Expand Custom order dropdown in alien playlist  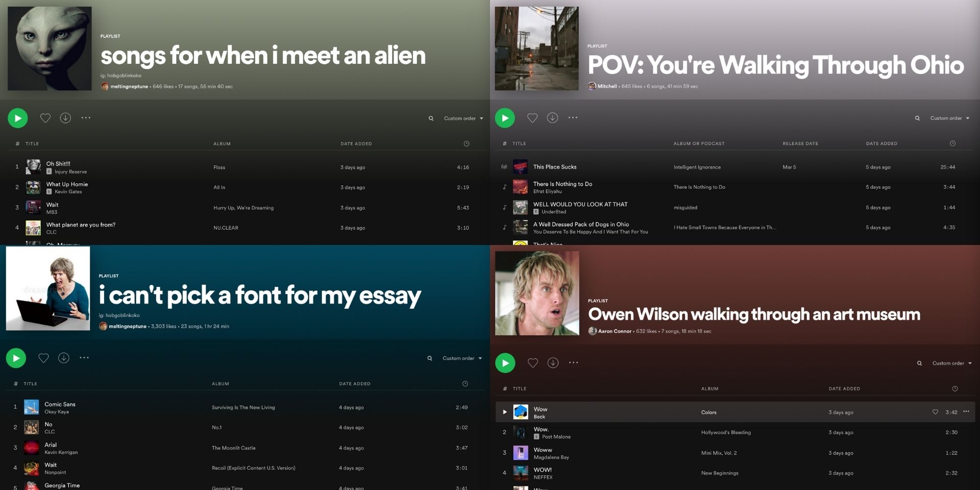[x=463, y=118]
